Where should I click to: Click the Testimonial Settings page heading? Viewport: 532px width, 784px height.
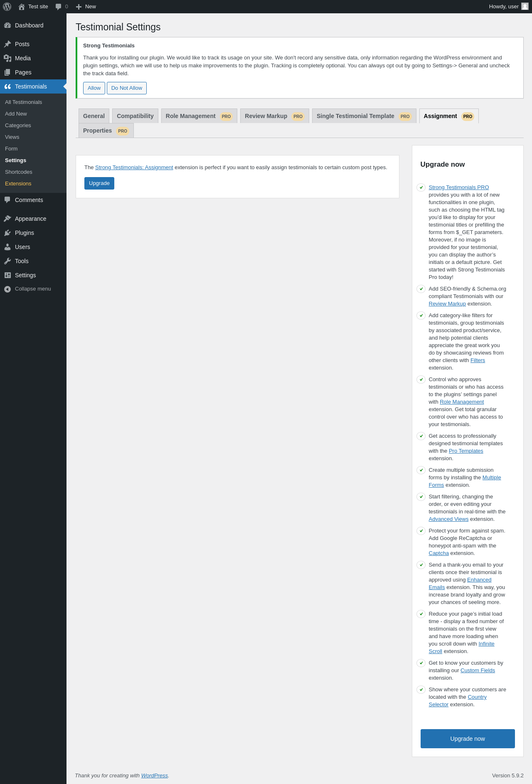point(118,27)
